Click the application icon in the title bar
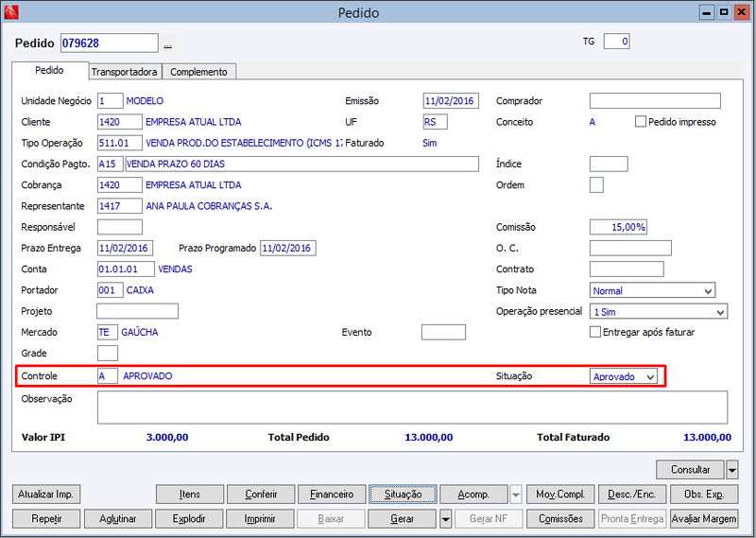Screen dimensions: 756x538 (11, 12)
